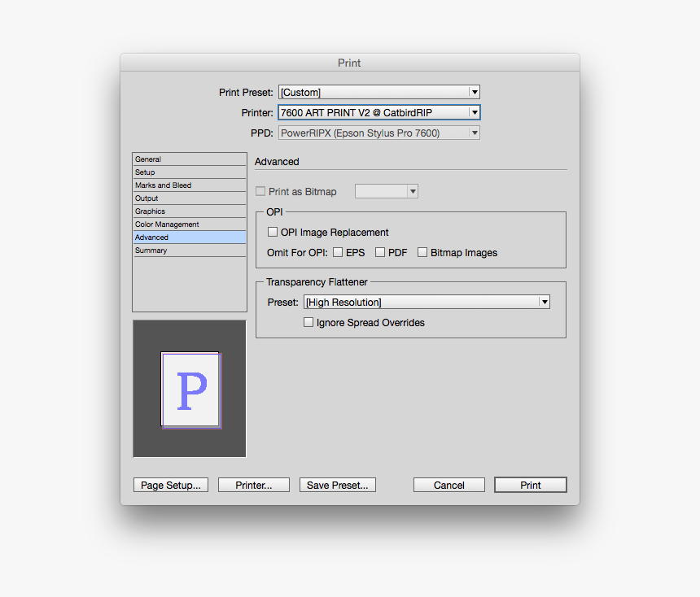Click the Save Preset button
This screenshot has width=700, height=597.
point(338,485)
